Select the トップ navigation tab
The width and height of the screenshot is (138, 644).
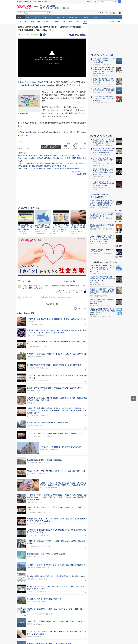20,17
